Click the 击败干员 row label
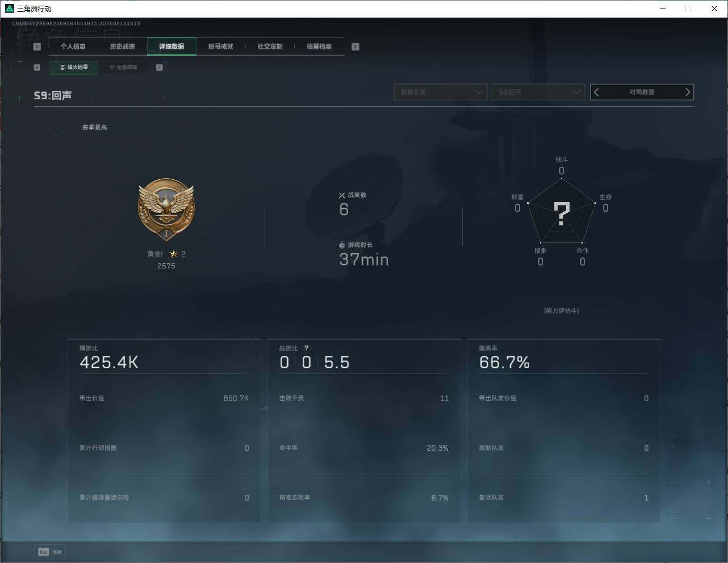 click(291, 398)
